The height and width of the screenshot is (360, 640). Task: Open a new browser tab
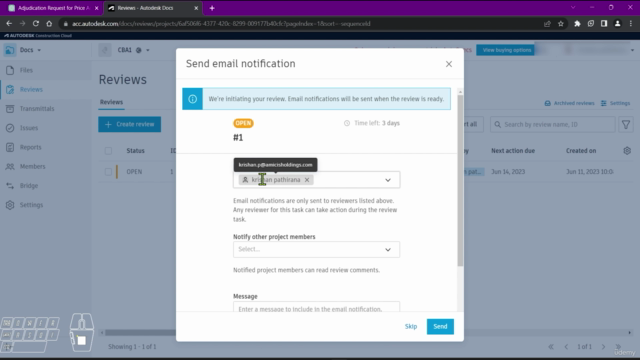tap(212, 8)
